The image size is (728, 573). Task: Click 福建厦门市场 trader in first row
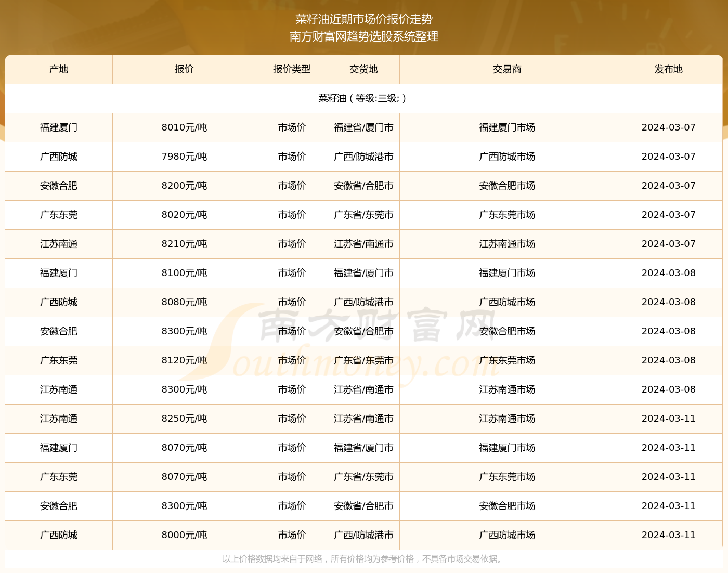[507, 127]
